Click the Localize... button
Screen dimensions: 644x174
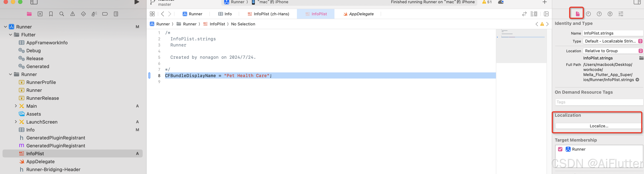pos(599,126)
